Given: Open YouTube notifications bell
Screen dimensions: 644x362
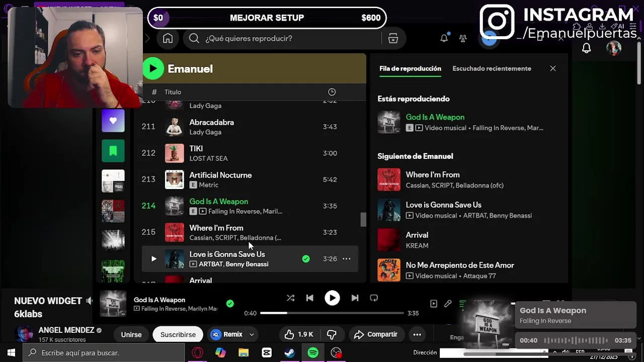Looking at the screenshot, I should (586, 48).
